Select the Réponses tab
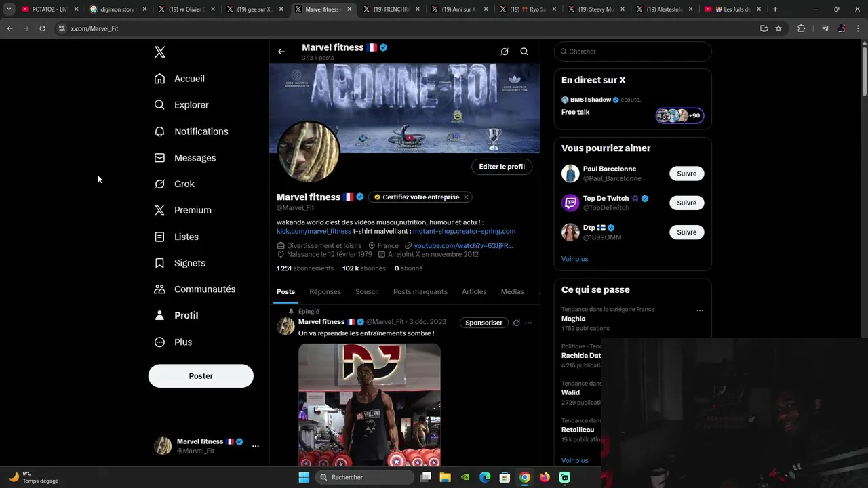868x488 pixels. coord(325,292)
